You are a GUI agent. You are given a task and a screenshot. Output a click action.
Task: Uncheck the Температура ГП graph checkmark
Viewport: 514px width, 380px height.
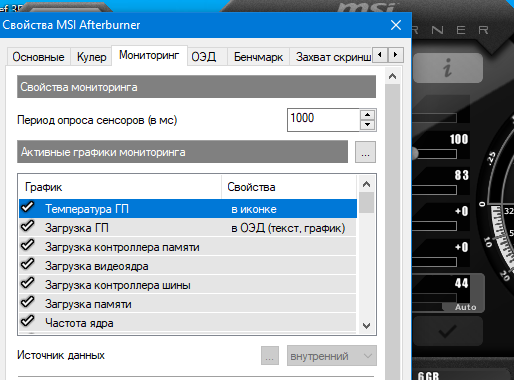(x=28, y=207)
